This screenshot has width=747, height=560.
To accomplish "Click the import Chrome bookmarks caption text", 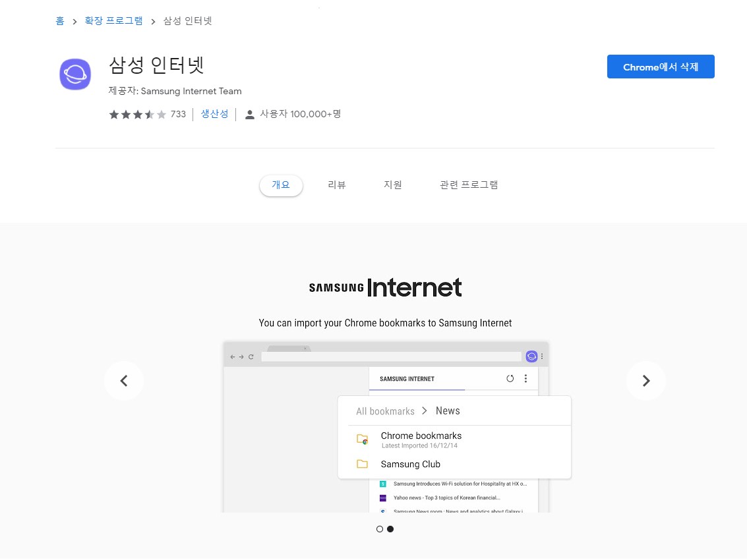I will coord(386,323).
